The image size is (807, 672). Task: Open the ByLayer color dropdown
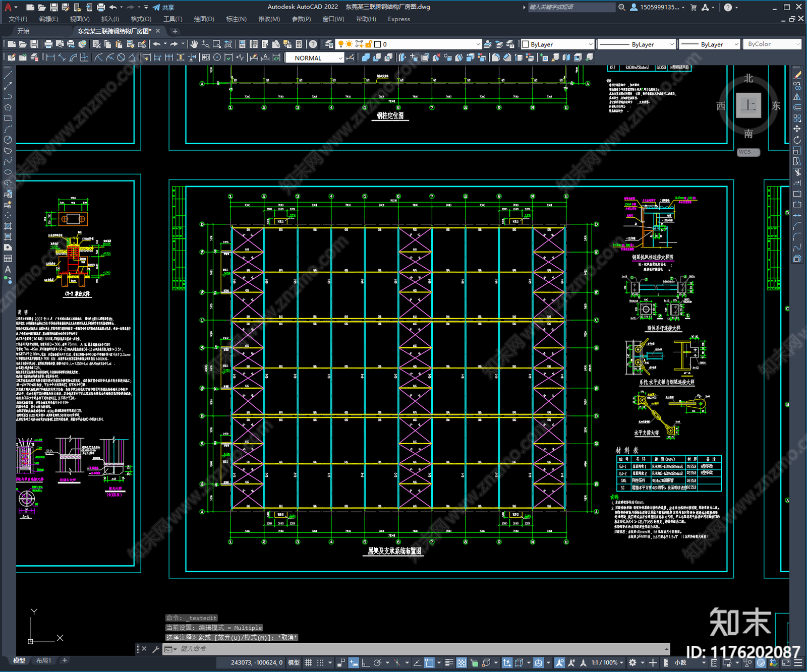tap(557, 44)
